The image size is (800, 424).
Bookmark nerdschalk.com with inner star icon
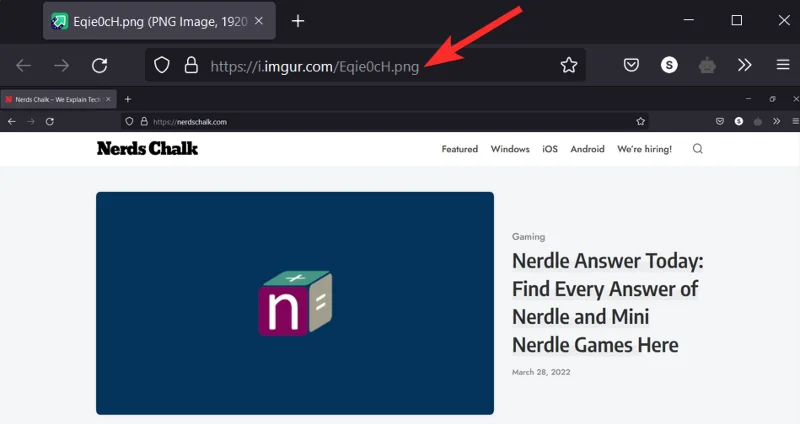point(640,121)
